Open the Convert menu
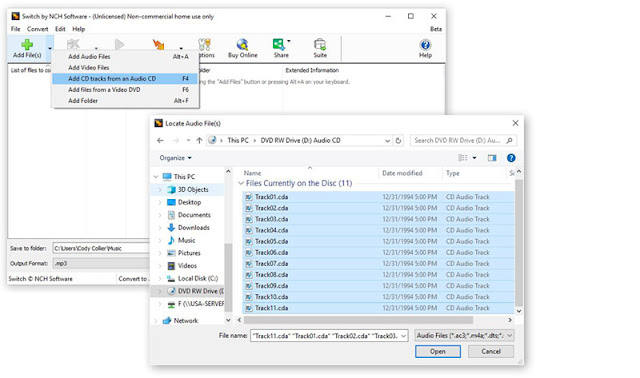This screenshot has width=640, height=378. click(38, 29)
